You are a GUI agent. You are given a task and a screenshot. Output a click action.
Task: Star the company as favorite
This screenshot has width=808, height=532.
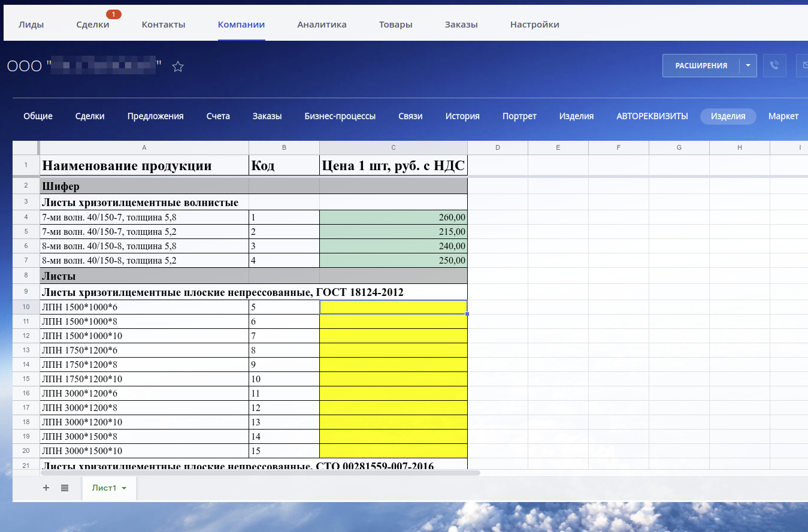coord(178,66)
